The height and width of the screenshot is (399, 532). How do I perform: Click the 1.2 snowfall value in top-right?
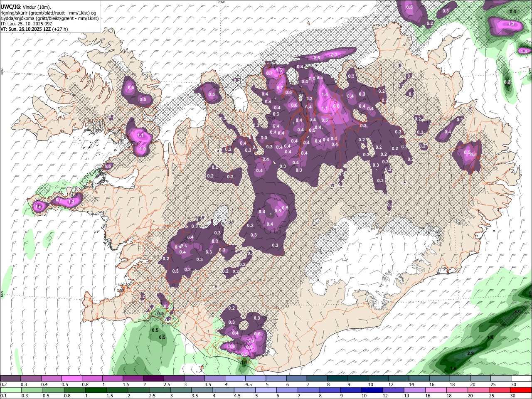pos(512,24)
